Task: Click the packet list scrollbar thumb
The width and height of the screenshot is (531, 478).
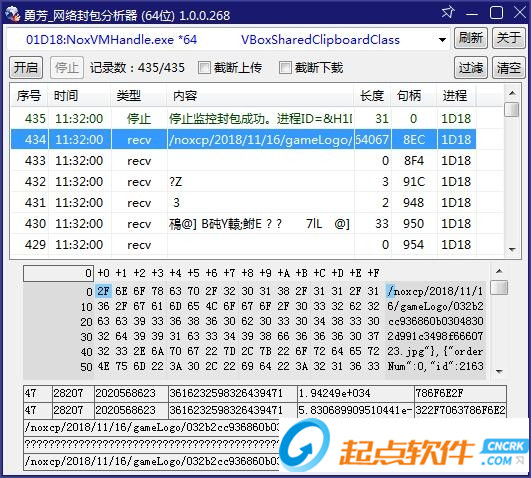Action: pyautogui.click(x=512, y=109)
